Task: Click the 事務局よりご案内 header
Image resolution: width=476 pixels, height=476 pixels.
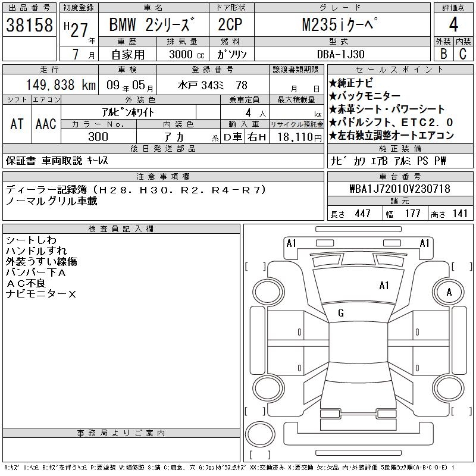Action: pyautogui.click(x=121, y=433)
